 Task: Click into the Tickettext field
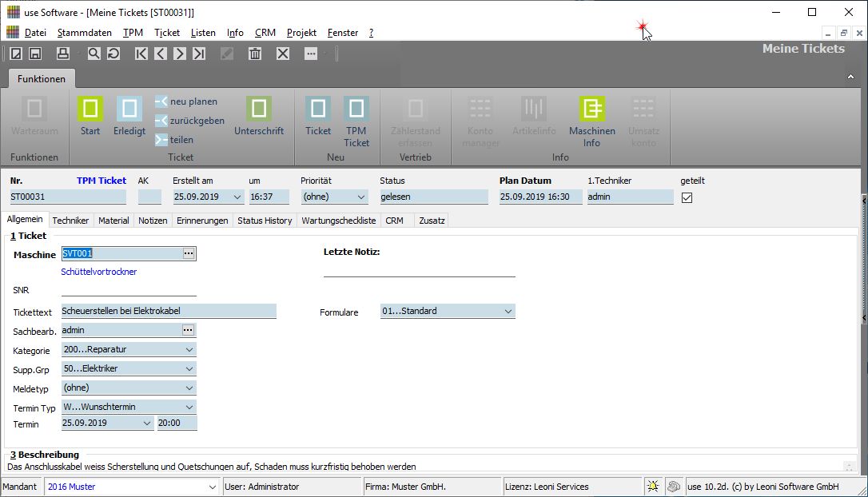[169, 311]
